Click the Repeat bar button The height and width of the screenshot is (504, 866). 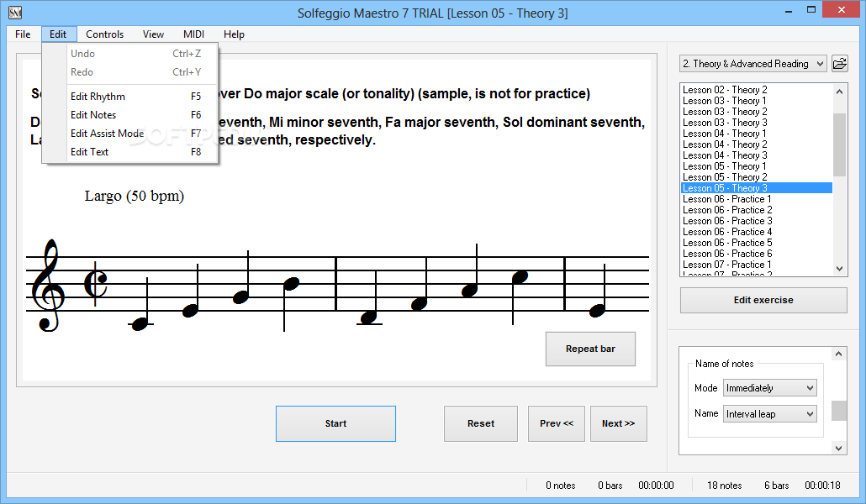tap(590, 349)
